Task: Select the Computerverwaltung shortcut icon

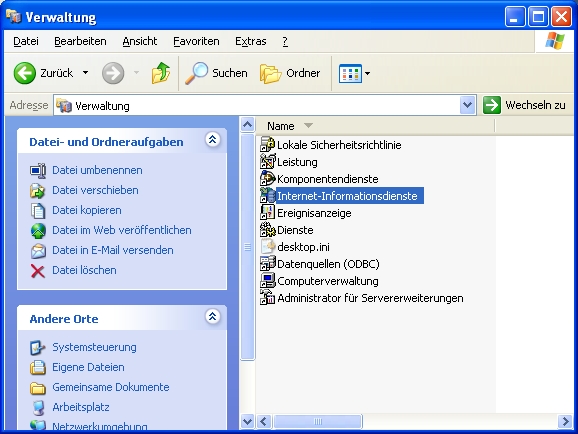Action: coord(268,281)
